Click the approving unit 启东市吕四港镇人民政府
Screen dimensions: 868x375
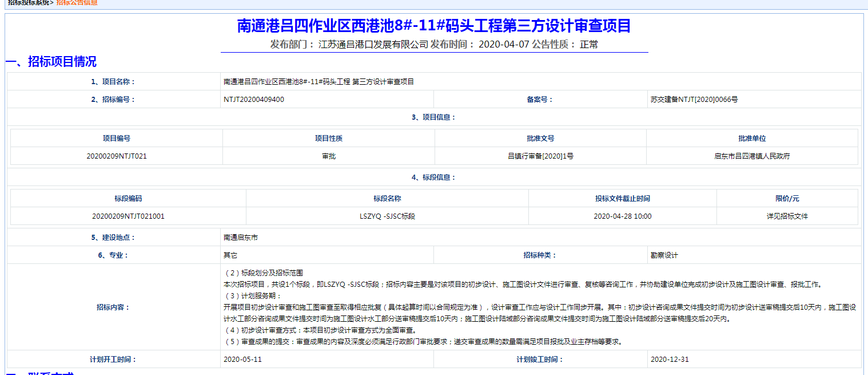[x=752, y=156]
